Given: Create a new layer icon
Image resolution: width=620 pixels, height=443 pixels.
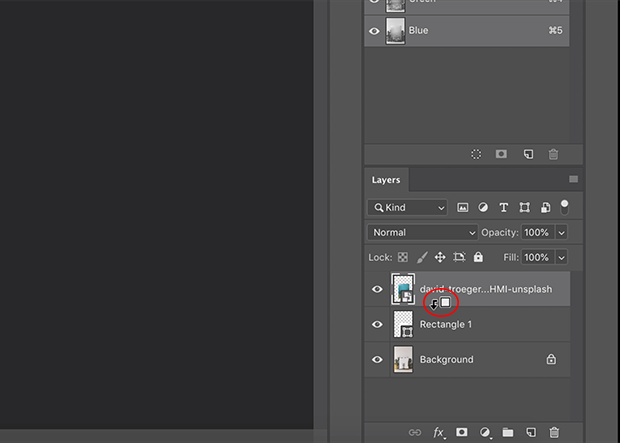Looking at the screenshot, I should [x=531, y=432].
